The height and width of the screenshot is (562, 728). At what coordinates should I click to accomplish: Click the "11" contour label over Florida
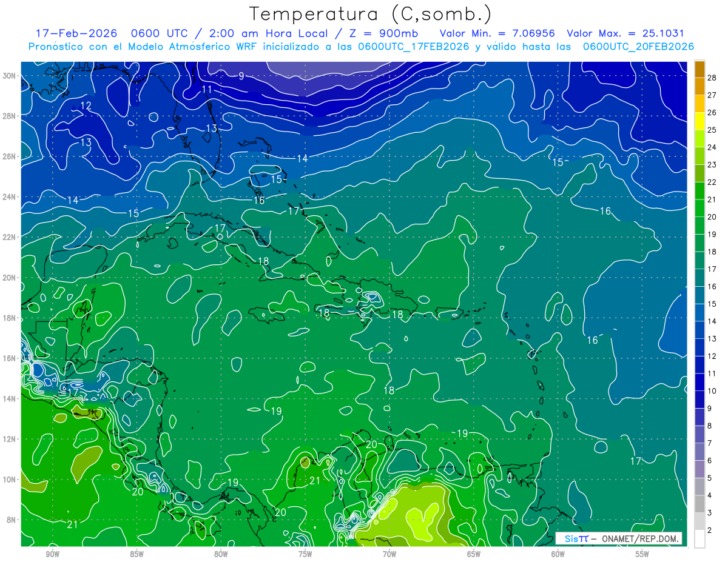coord(207,89)
